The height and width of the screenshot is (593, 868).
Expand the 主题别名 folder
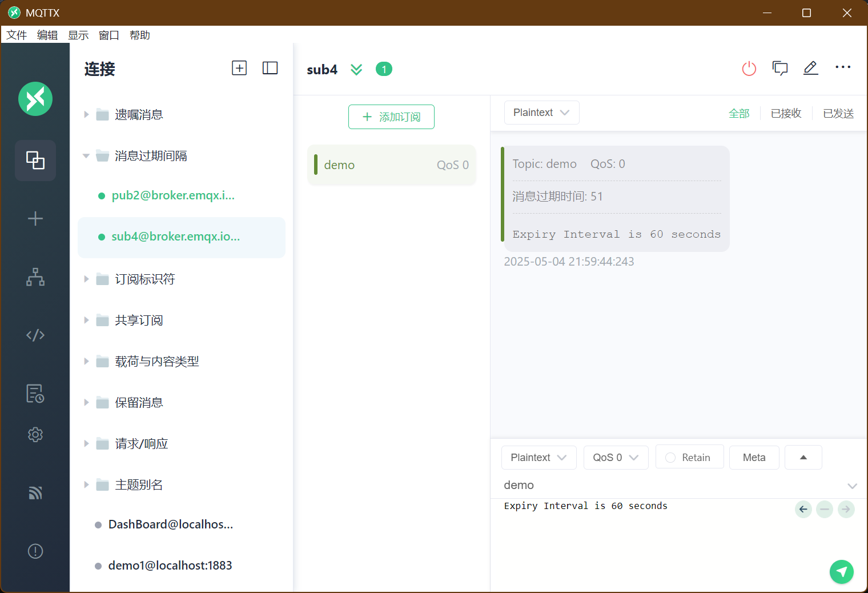pyautogui.click(x=86, y=484)
